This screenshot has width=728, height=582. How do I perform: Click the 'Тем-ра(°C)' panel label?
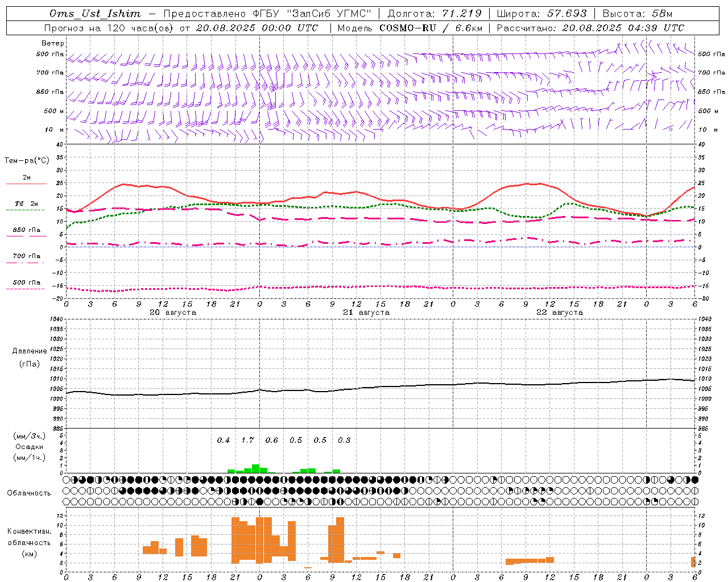pyautogui.click(x=27, y=161)
